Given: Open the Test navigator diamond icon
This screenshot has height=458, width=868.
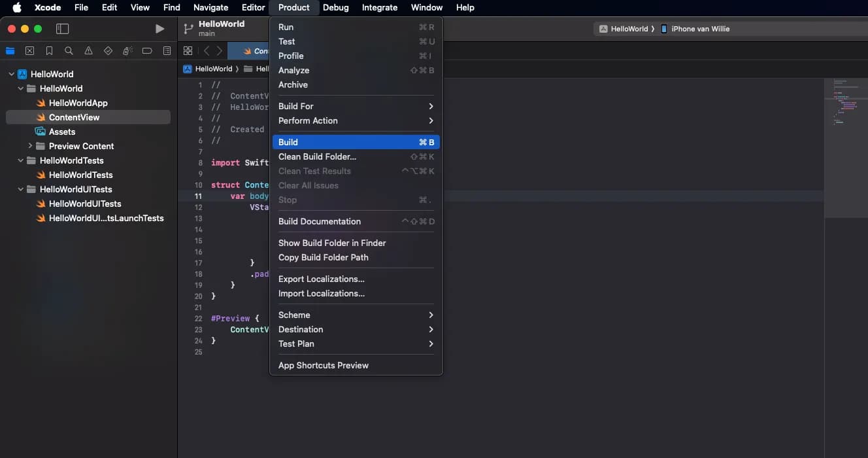Looking at the screenshot, I should pyautogui.click(x=108, y=51).
